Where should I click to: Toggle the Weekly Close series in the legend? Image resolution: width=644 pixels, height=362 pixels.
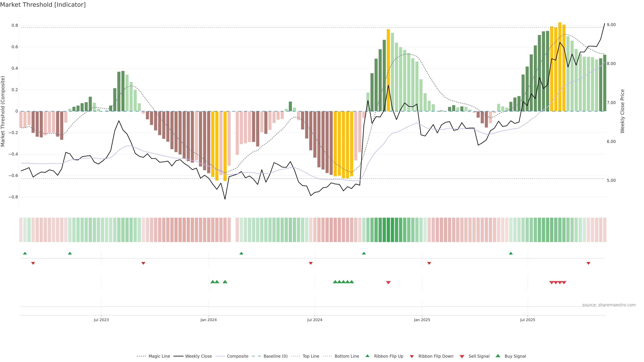(x=198, y=356)
